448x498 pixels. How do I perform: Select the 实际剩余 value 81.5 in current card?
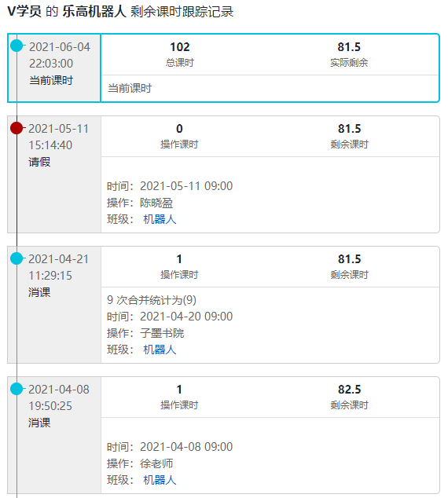click(349, 47)
